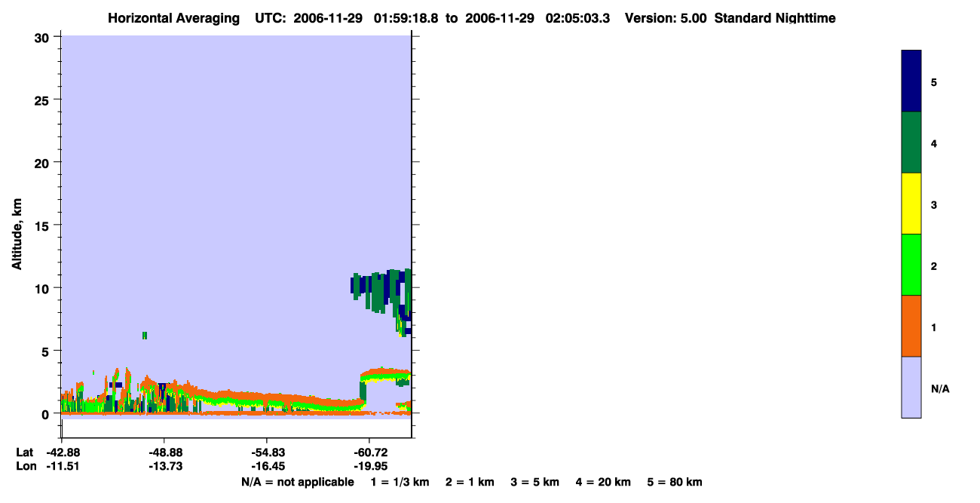The image size is (980, 503).
Task: Click the 15 km altitude tick label
Action: 43,225
